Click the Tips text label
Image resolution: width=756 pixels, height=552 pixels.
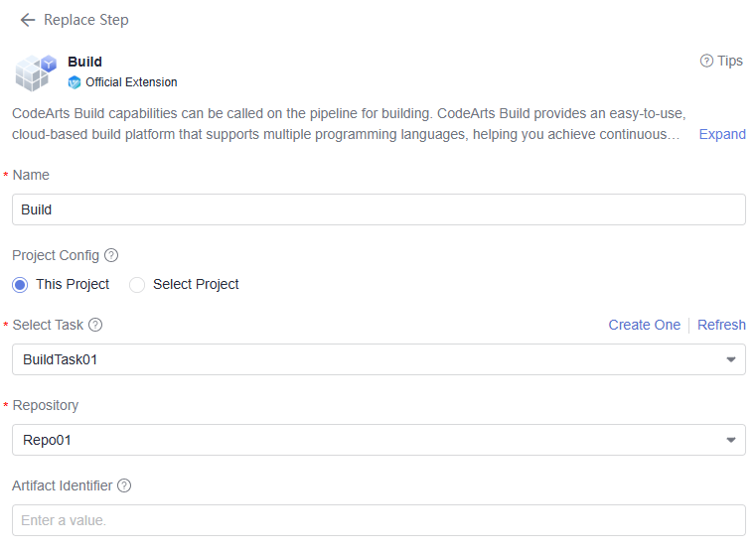pyautogui.click(x=730, y=61)
